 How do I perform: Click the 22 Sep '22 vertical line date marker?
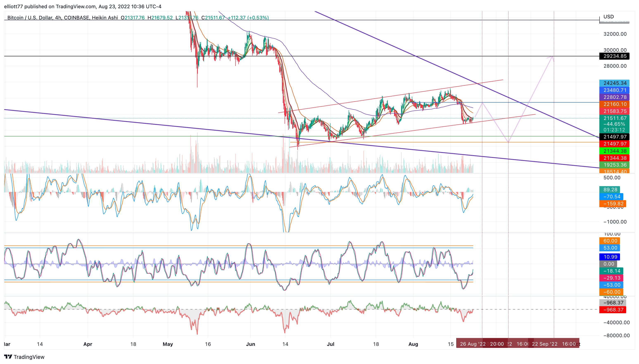point(544,344)
